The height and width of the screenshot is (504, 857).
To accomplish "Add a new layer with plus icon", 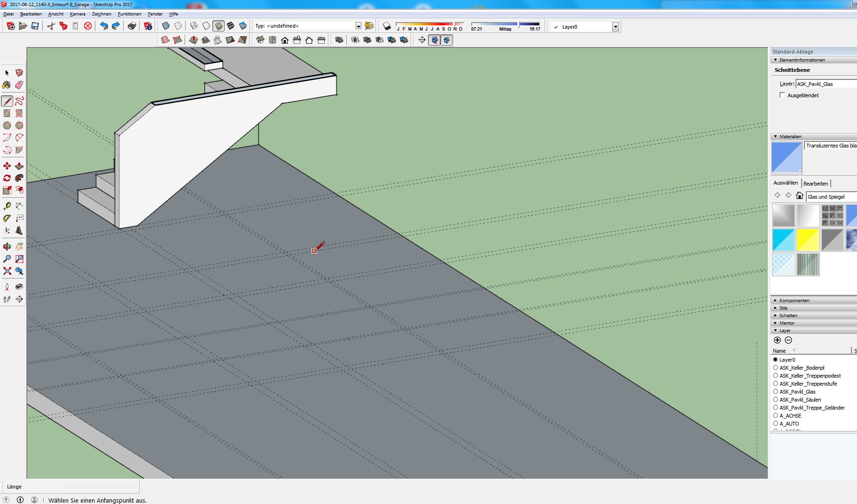I will coord(777,340).
